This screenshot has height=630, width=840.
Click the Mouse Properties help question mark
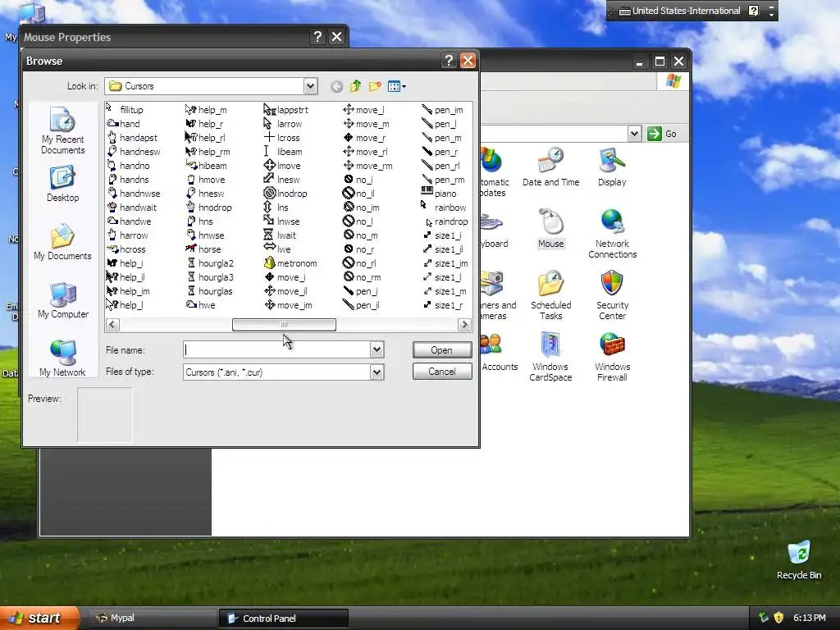317,36
